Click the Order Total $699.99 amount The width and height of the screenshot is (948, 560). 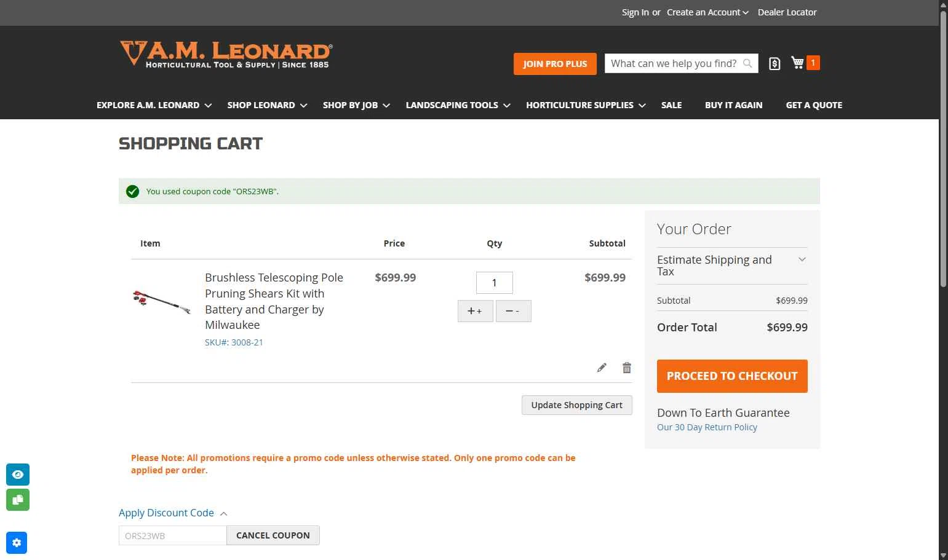(x=787, y=328)
